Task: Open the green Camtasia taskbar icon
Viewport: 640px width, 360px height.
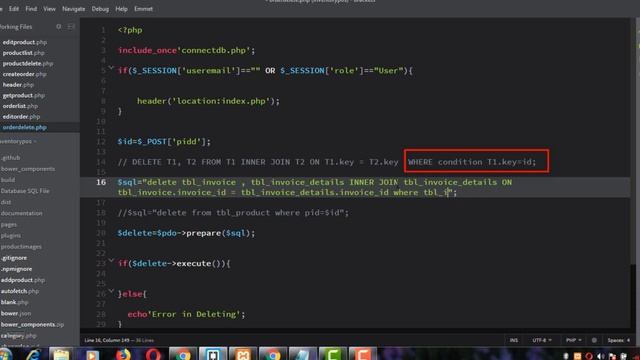Action: coord(332,354)
